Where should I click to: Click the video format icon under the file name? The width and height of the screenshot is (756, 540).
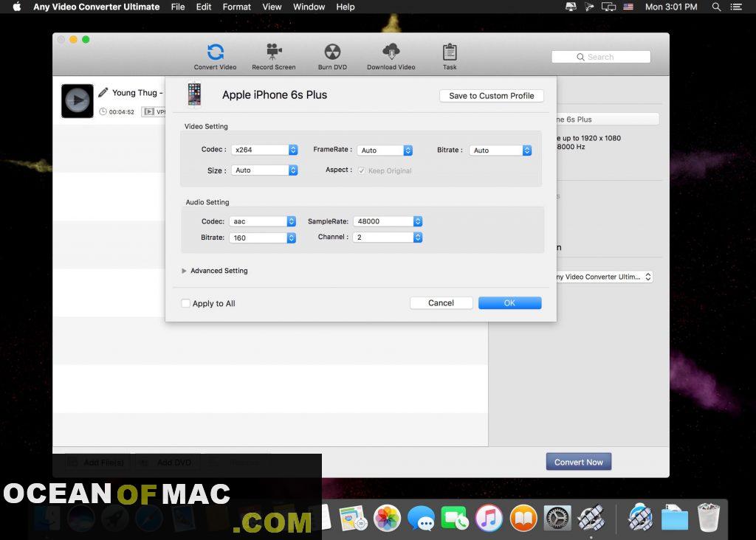tap(148, 111)
